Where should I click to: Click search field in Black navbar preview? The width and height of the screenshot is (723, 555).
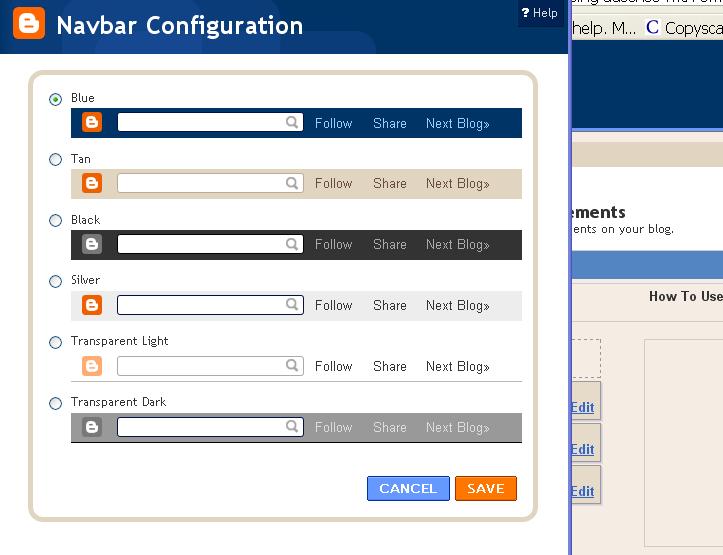pos(210,244)
